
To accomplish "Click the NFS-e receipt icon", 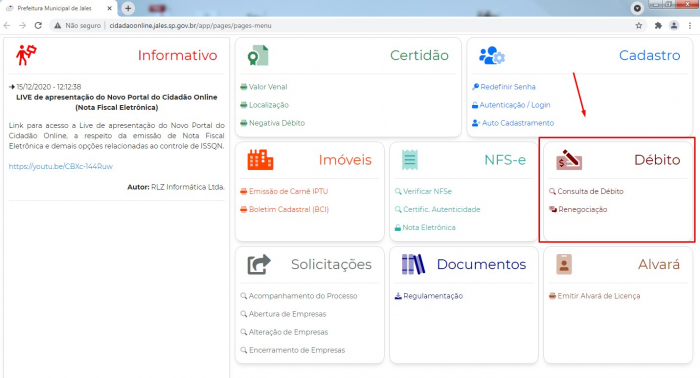I will pyautogui.click(x=409, y=160).
